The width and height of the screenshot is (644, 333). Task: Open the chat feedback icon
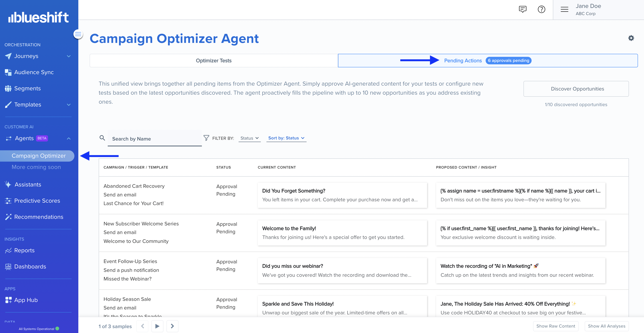(x=523, y=9)
